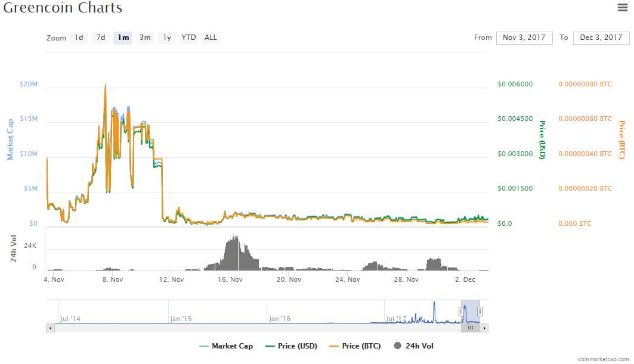Screen dimensions: 634x364
Task: Set zoom range to 1d
Action: coord(79,38)
